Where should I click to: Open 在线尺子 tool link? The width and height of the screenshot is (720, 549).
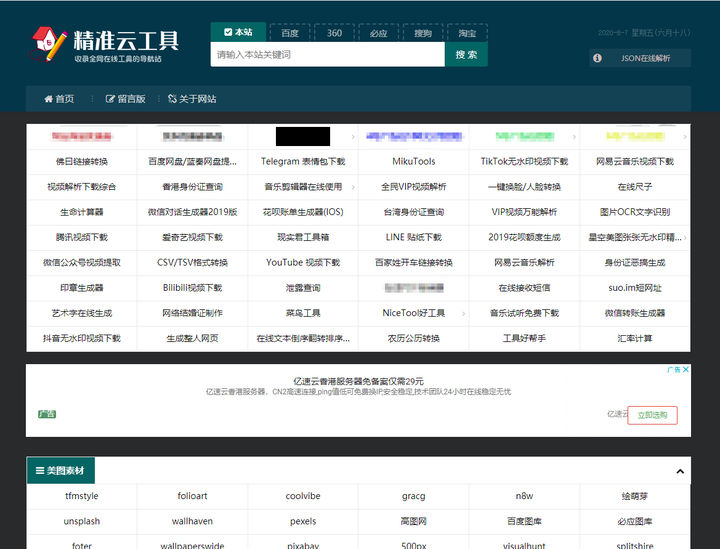[x=635, y=187]
